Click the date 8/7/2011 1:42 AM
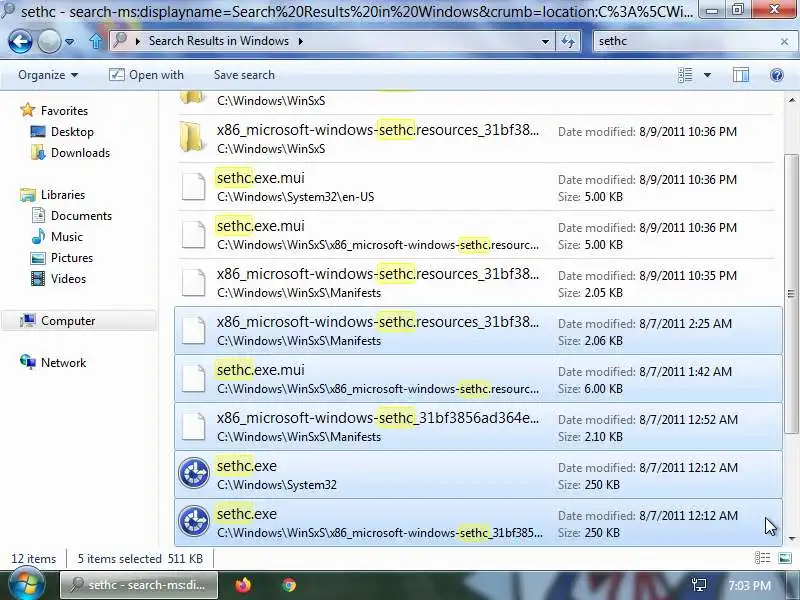 685,371
